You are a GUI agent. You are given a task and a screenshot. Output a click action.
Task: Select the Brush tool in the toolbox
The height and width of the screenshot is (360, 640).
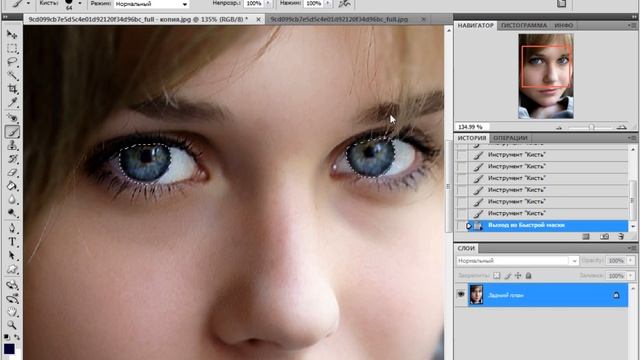coord(12,132)
